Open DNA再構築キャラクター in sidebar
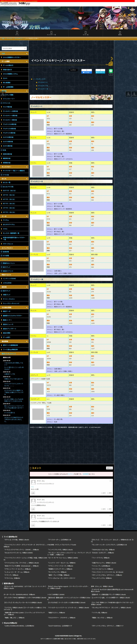Screen dimensions: 137x644 tap(12, 57)
